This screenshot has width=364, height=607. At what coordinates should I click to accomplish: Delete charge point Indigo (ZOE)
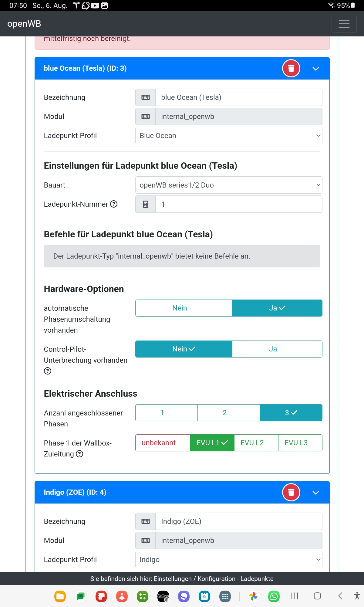click(x=291, y=492)
